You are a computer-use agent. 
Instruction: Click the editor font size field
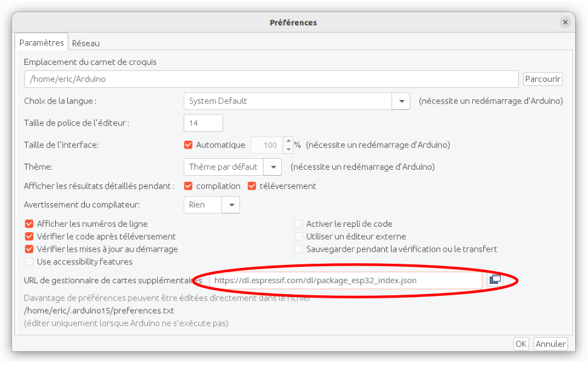pyautogui.click(x=203, y=123)
